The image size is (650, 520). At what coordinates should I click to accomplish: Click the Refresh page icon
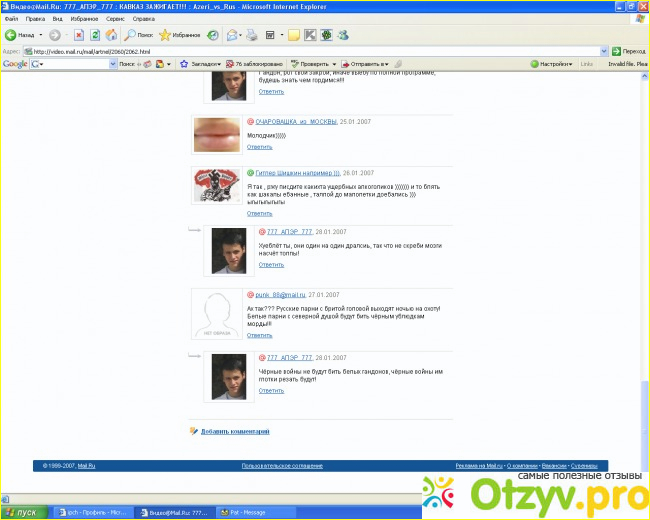95,35
